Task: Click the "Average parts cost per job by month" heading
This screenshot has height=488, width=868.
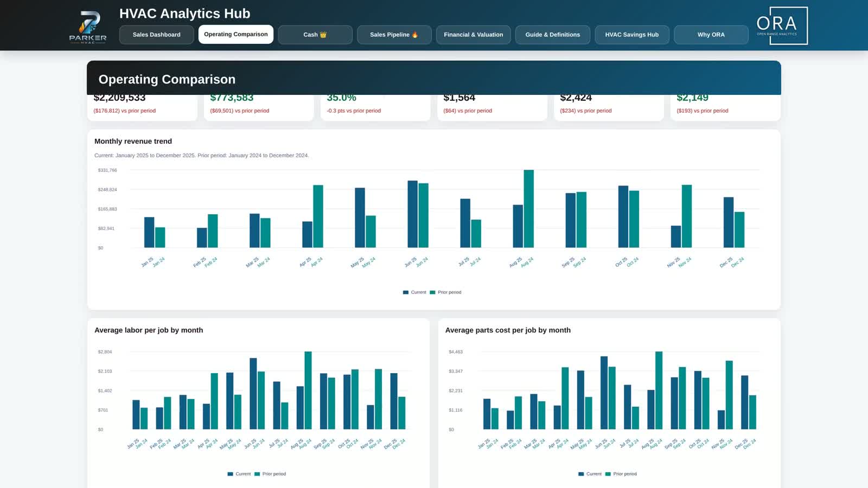Action: [508, 330]
